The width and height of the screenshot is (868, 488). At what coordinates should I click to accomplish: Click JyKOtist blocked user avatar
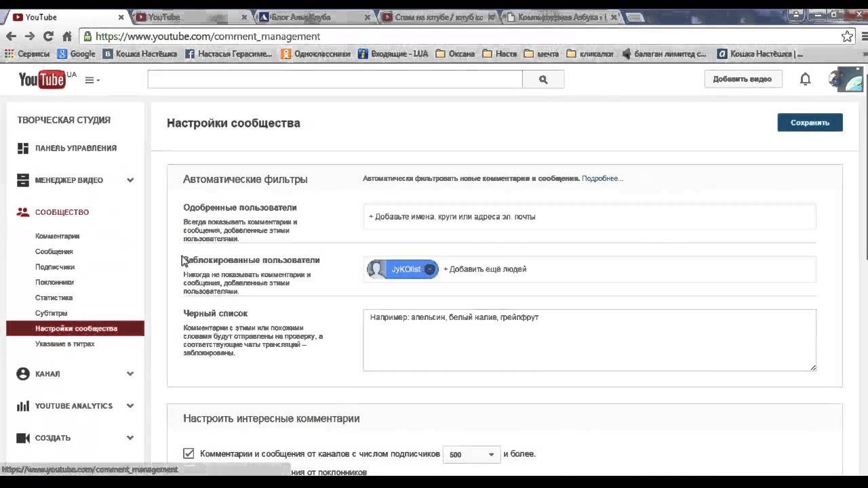coord(377,269)
